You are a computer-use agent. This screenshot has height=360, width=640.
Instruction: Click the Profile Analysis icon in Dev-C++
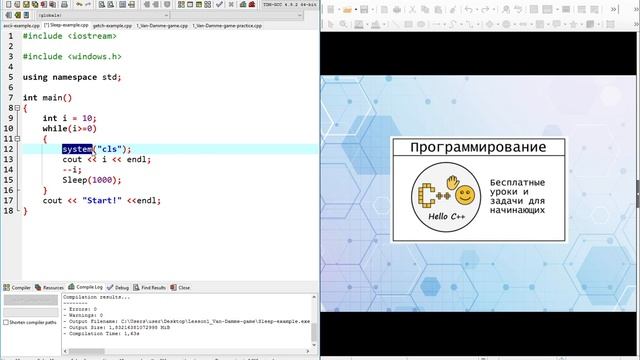click(243, 4)
